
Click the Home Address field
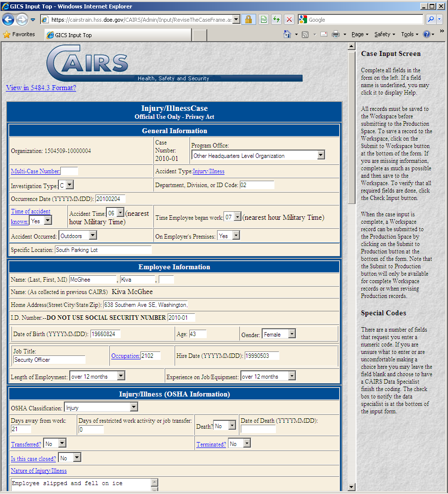(x=145, y=304)
